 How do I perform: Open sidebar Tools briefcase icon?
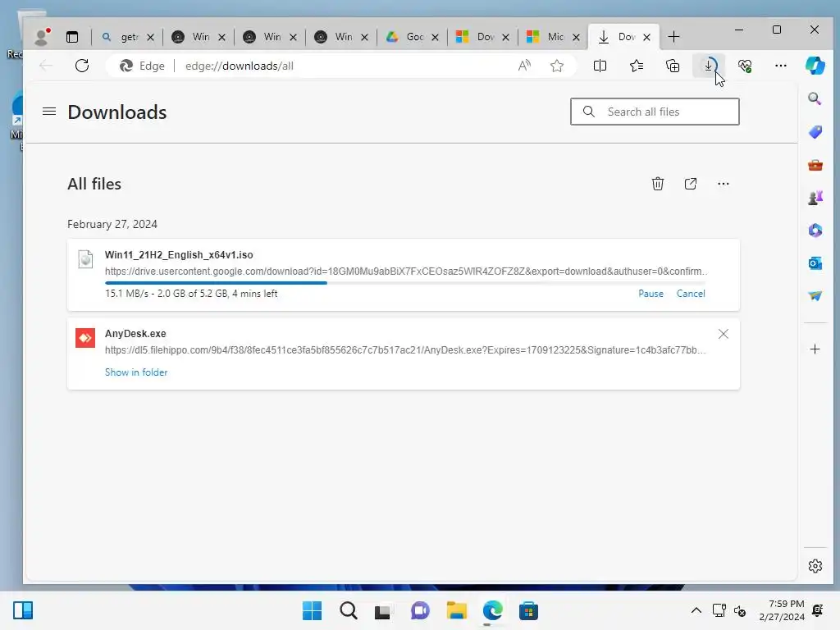(x=815, y=165)
